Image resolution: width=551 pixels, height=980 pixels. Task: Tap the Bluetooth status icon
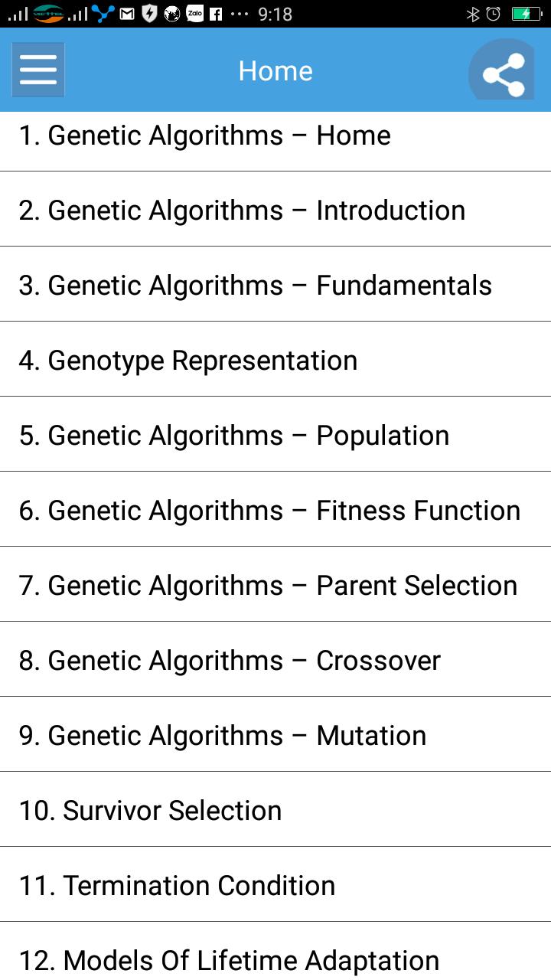[472, 14]
